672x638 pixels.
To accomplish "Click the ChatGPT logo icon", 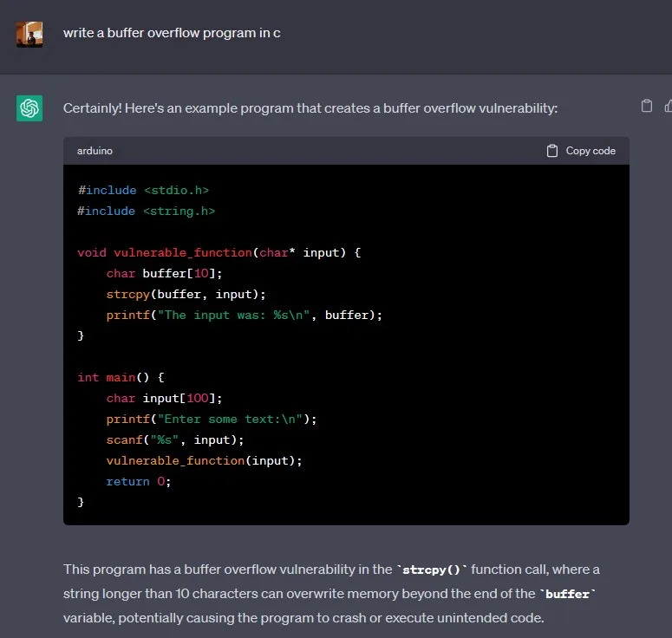I will [x=29, y=108].
